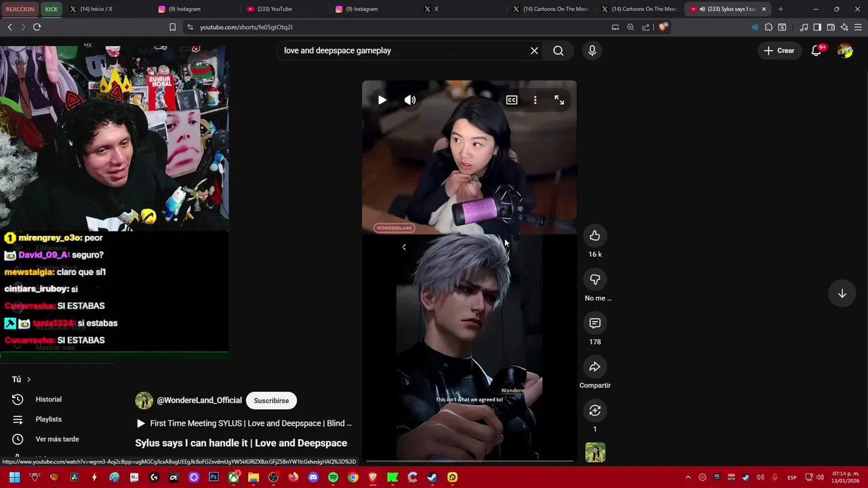Open the 07:14 p. m. clock calendar

[844, 477]
